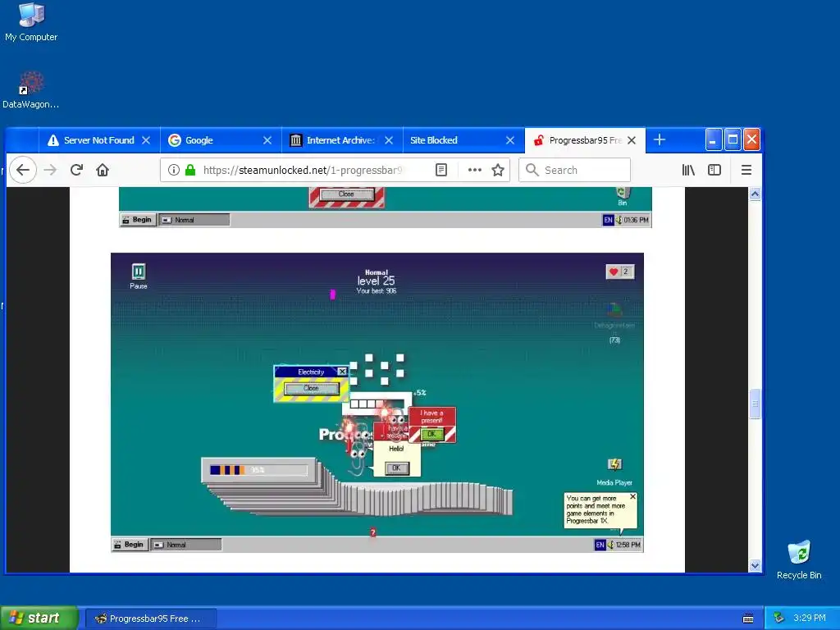
Task: Close the Google tab
Action: [267, 140]
